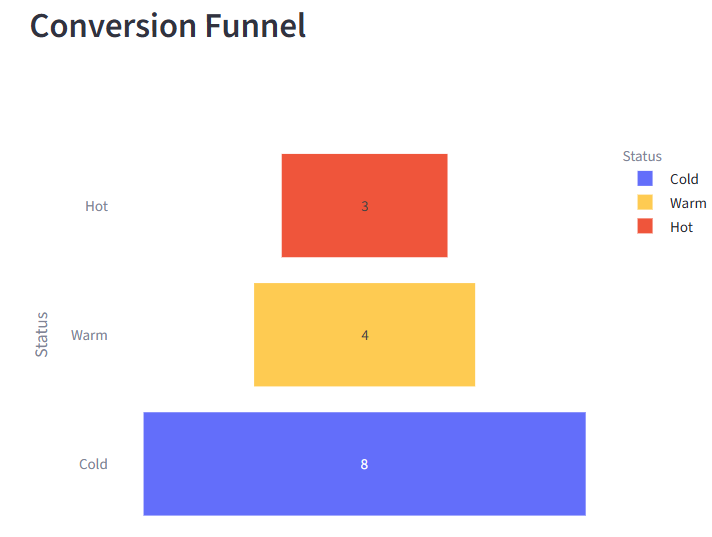Toggle the Cold trace via its blue legend swatch
The image size is (712, 537).
coord(645,179)
